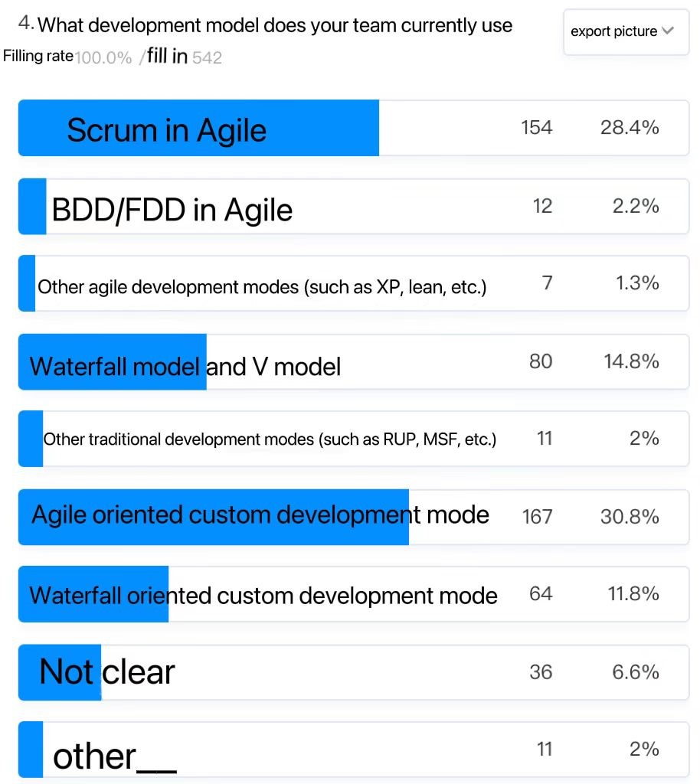
Task: Click the 1.3% percentage value
Action: pyautogui.click(x=637, y=283)
